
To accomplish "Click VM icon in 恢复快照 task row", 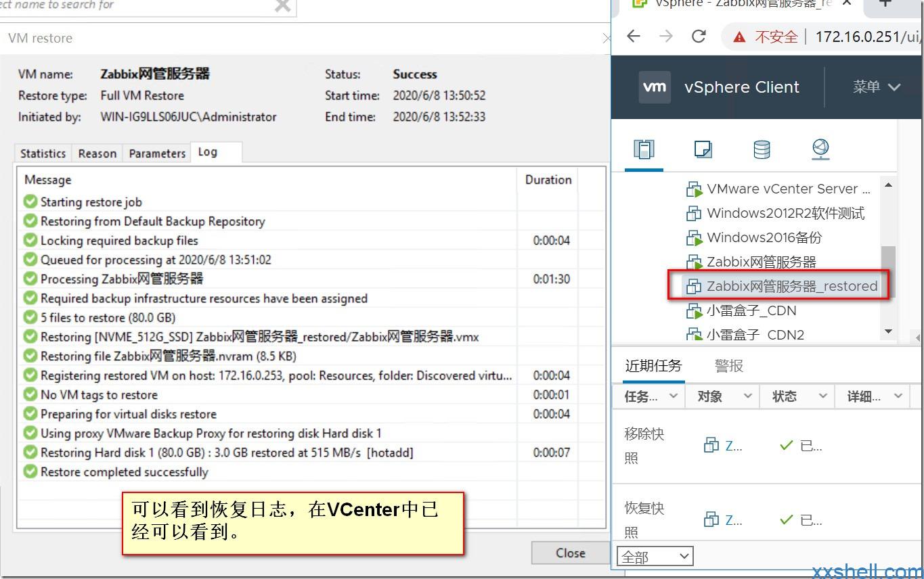I will pos(711,519).
